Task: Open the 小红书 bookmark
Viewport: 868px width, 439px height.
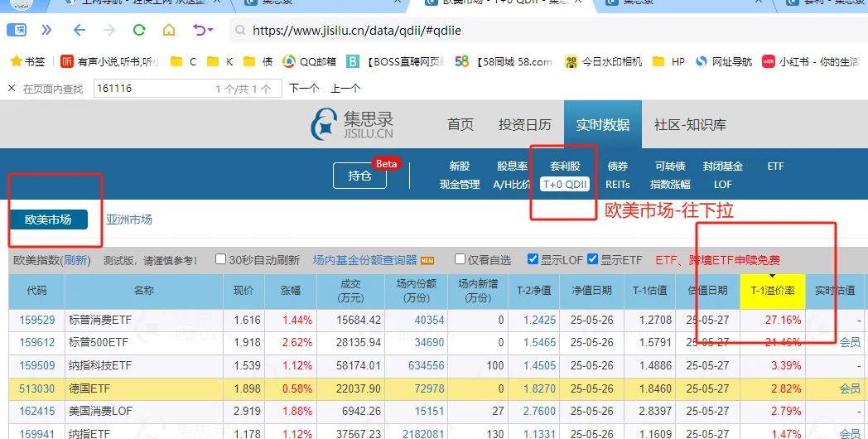Action: pyautogui.click(x=810, y=61)
